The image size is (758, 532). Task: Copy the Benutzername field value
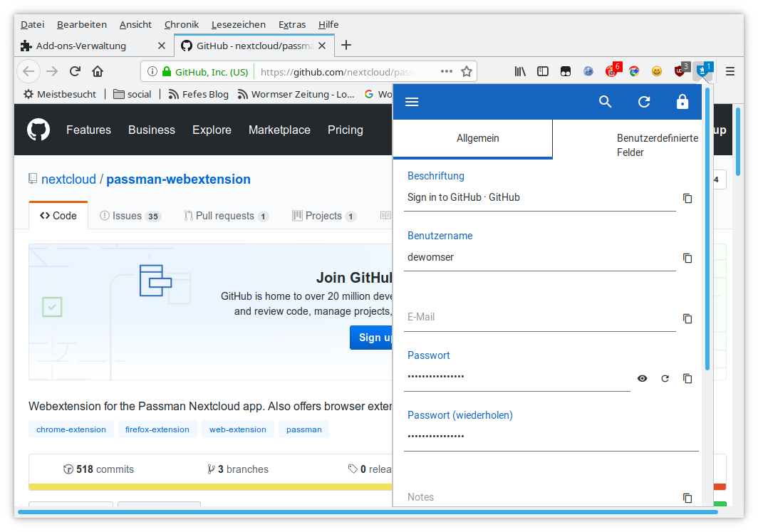click(x=687, y=258)
